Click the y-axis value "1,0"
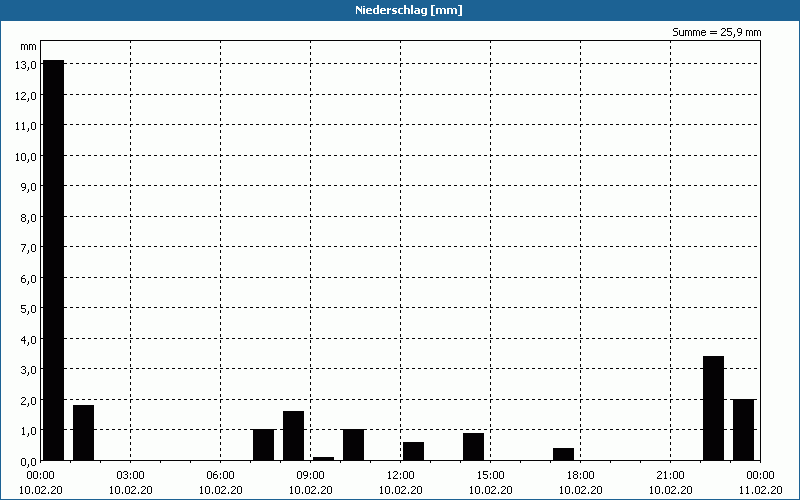 tap(28, 431)
